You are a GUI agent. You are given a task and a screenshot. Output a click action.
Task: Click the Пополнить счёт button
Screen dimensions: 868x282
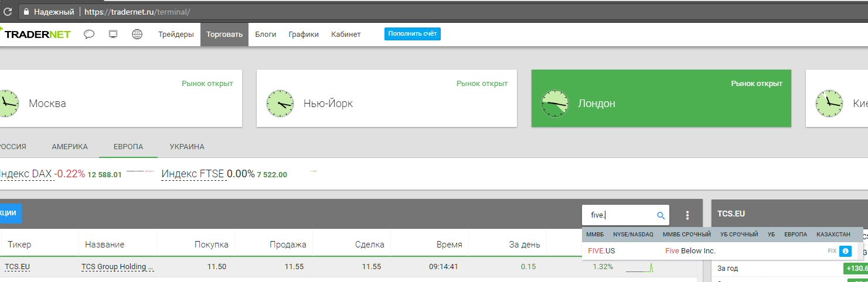coord(413,34)
